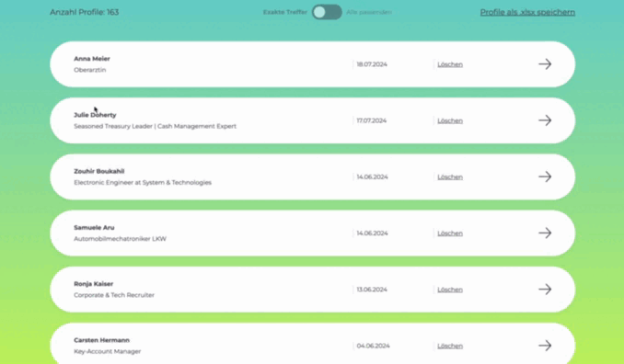Open Samuele Aru profile arrow
624x364 pixels.
click(545, 233)
